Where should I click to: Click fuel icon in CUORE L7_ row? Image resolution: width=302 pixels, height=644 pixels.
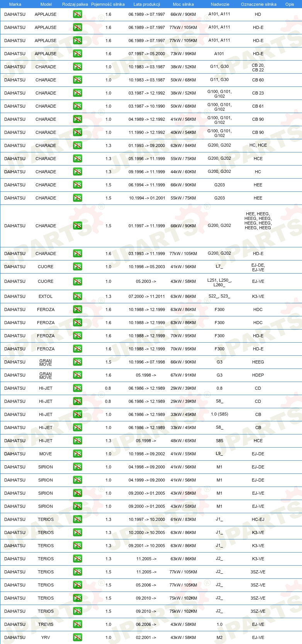pyautogui.click(x=77, y=267)
